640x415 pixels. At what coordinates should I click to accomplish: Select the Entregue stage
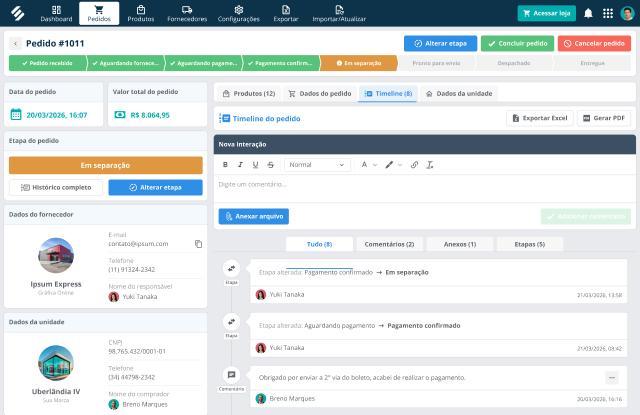tap(592, 63)
